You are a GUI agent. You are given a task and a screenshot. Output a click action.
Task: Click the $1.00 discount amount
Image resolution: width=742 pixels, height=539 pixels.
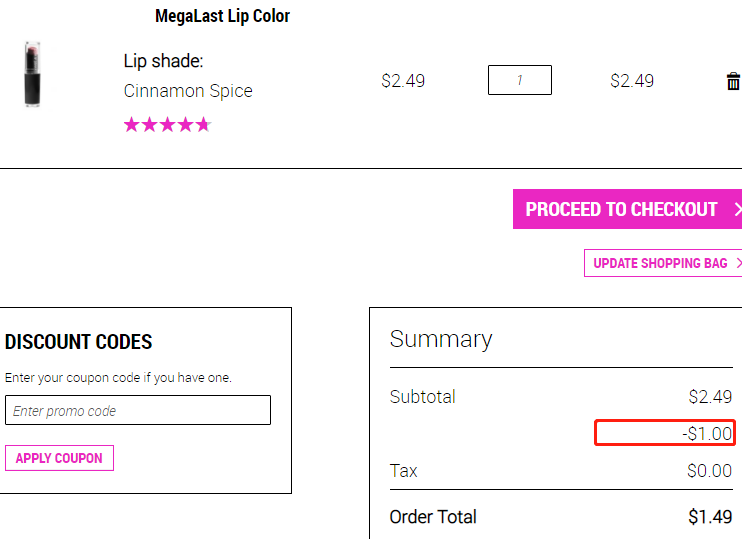coord(707,433)
